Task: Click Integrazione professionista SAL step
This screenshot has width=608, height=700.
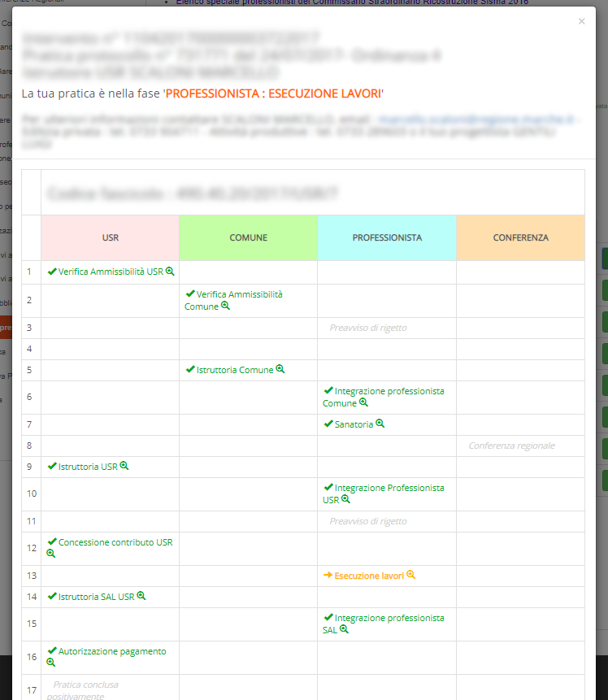Action: pos(384,624)
